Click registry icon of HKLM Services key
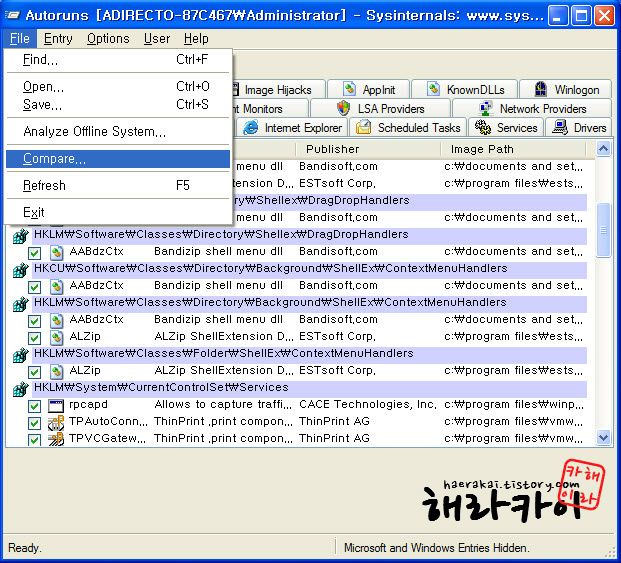The width and height of the screenshot is (621, 563). click(21, 389)
